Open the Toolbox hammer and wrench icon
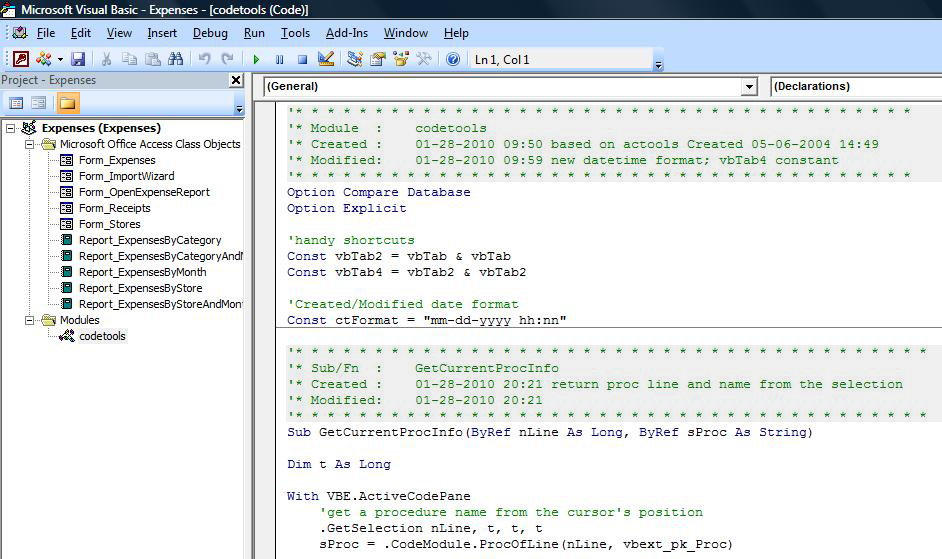 (424, 59)
